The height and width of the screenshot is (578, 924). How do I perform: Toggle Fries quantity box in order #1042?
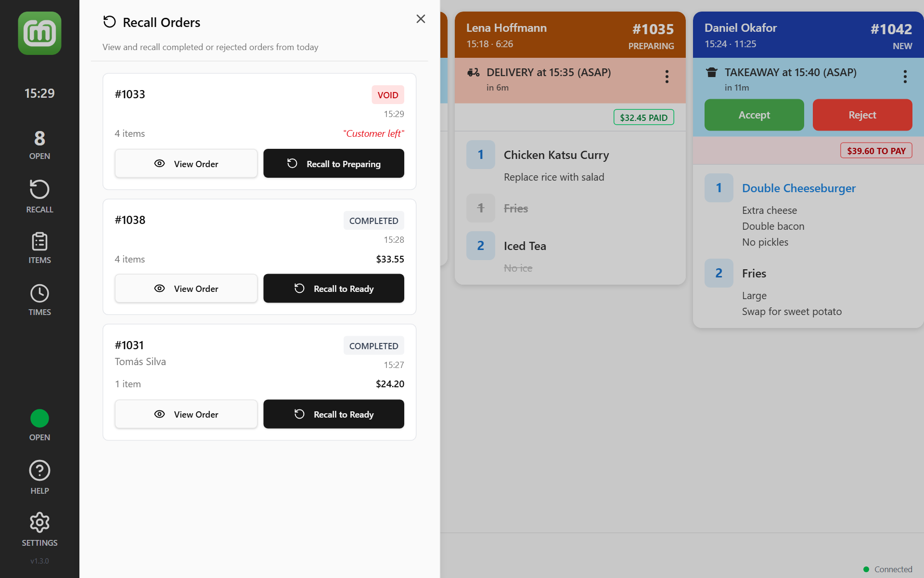tap(719, 273)
